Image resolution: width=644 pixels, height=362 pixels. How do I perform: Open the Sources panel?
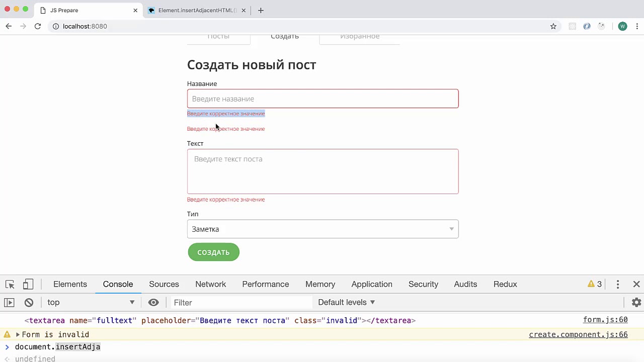pyautogui.click(x=164, y=284)
